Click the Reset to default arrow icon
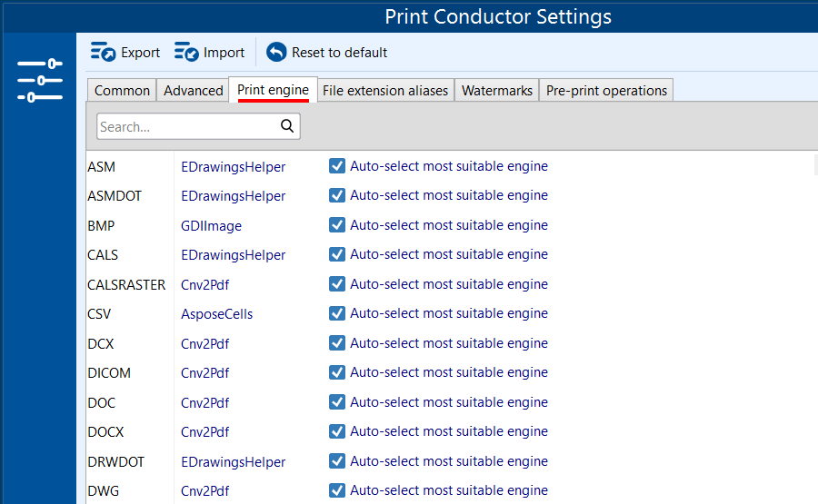 pyautogui.click(x=276, y=53)
